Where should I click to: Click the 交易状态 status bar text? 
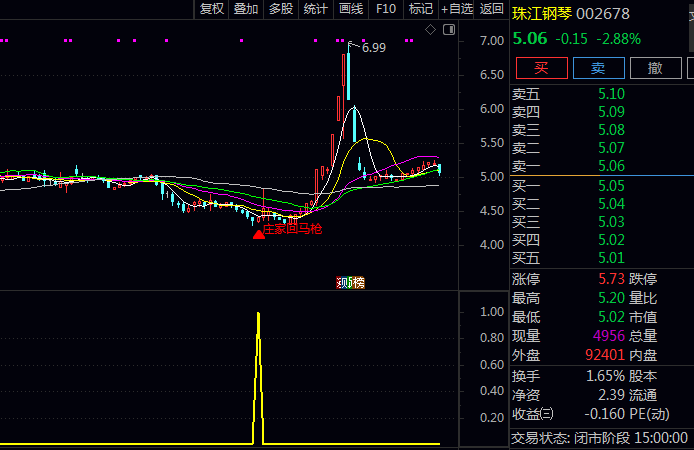point(599,438)
